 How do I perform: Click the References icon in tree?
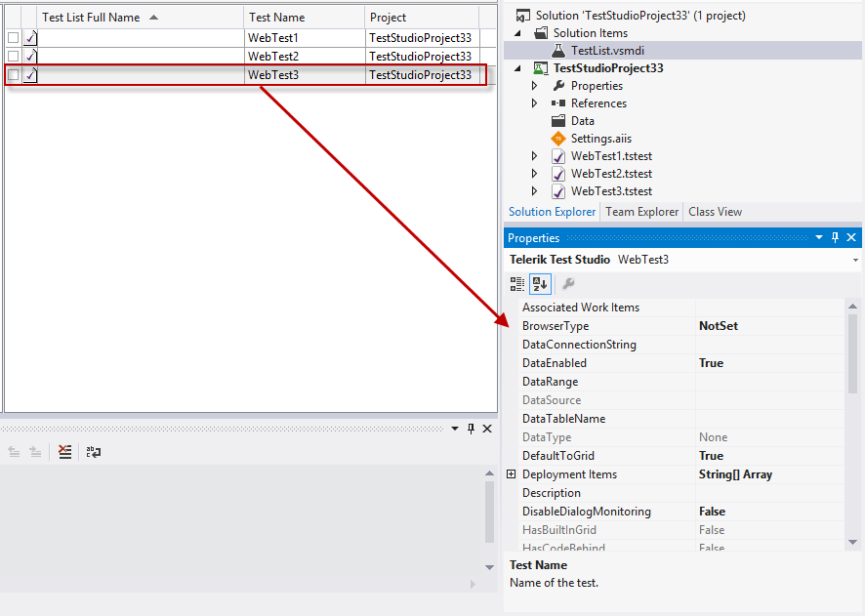(x=558, y=103)
